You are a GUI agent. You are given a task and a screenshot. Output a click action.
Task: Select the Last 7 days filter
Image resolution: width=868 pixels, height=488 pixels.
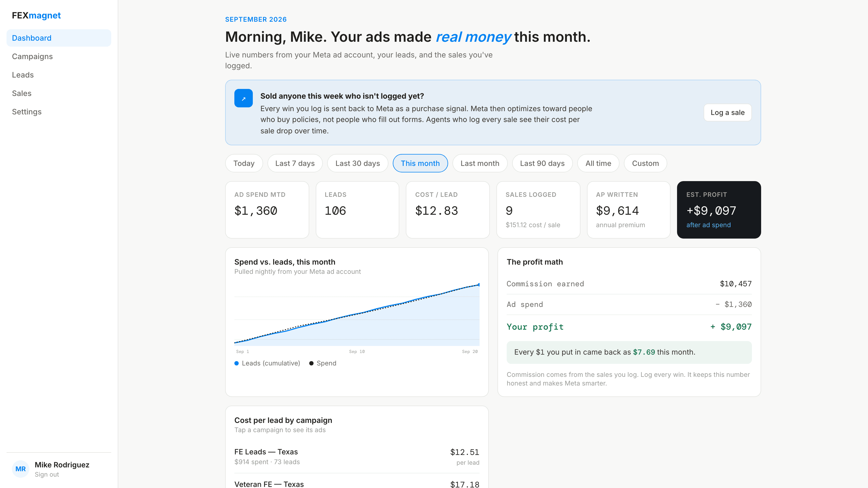tap(295, 163)
